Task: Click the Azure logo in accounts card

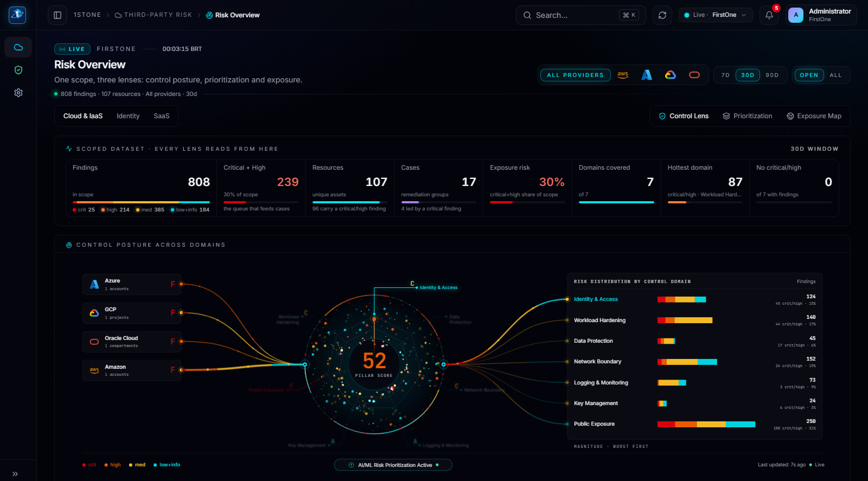Action: pyautogui.click(x=94, y=284)
